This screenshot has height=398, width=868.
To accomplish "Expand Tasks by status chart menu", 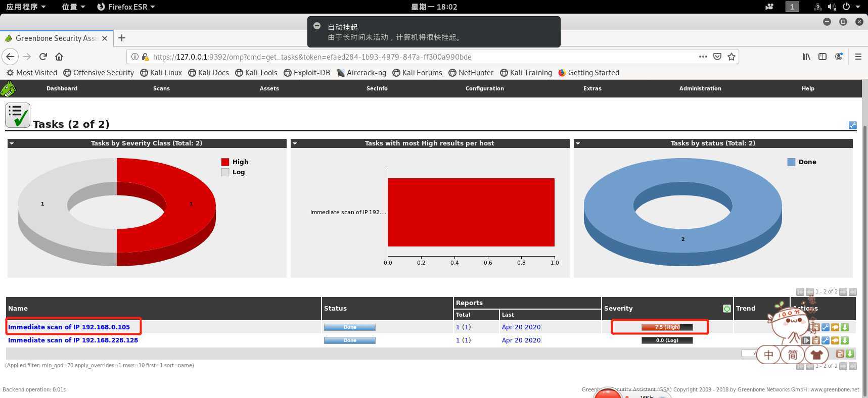I will [578, 143].
